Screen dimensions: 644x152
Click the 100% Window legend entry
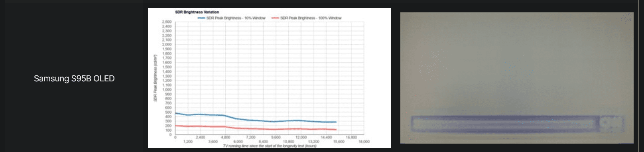[306, 18]
